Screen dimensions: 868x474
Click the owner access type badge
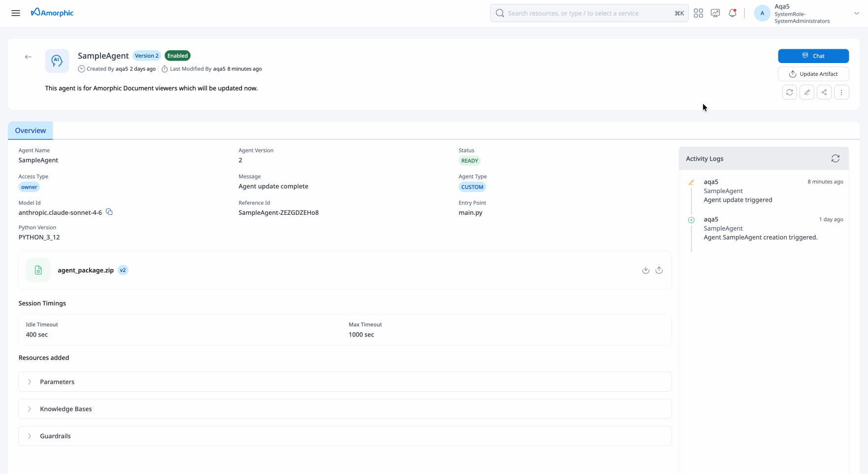[x=29, y=187]
